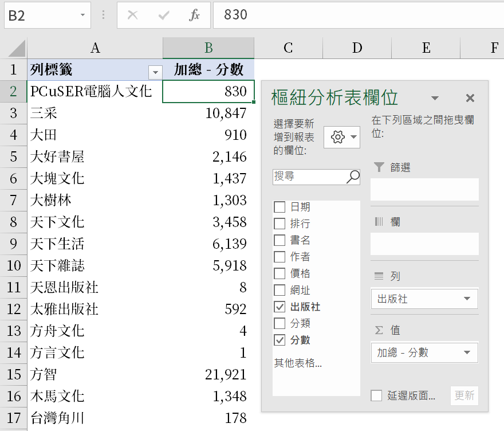
Task: Click the formula bar options dots handle
Action: coord(103,15)
